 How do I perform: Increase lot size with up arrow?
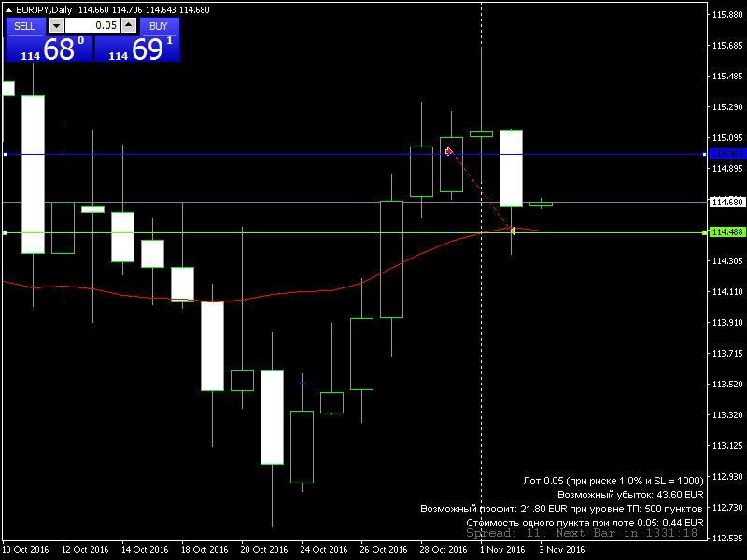(129, 25)
